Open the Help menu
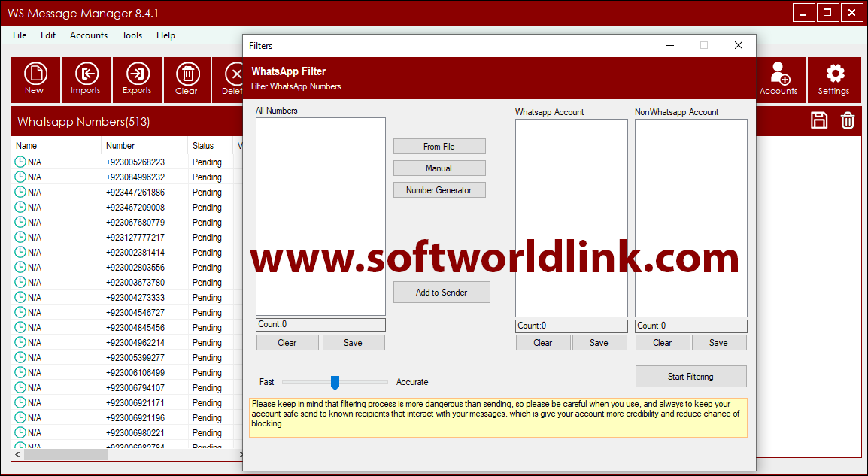868x476 pixels. coord(165,35)
